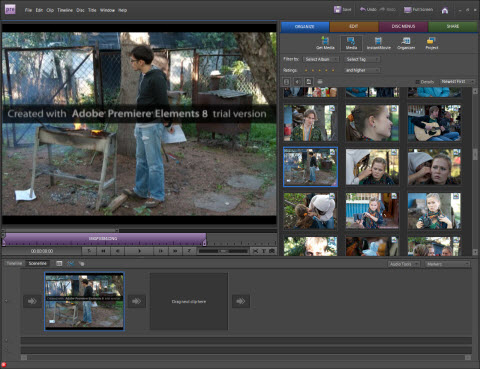Click the Add Text tool icon
Screen dimensions: 480x369
[264, 251]
